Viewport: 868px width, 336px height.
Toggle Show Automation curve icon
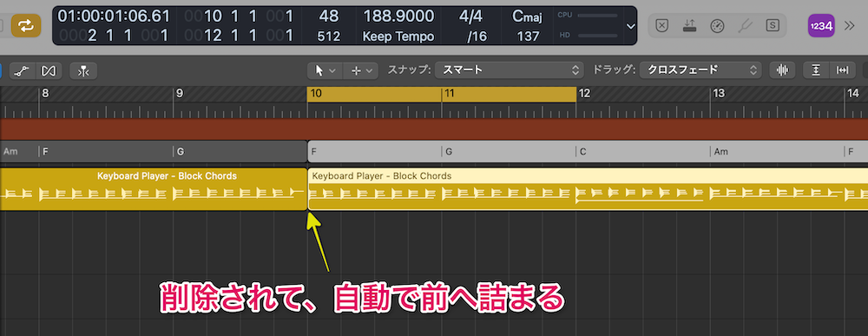coord(23,70)
